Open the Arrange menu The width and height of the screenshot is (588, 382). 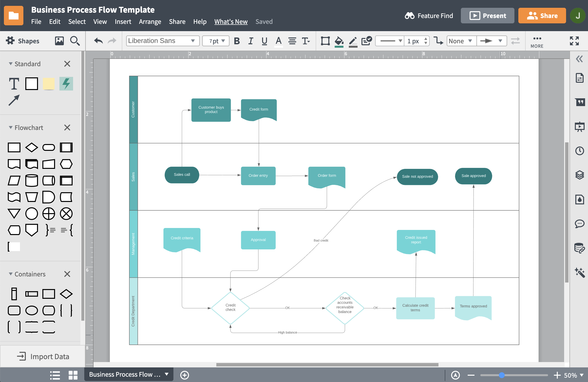150,22
